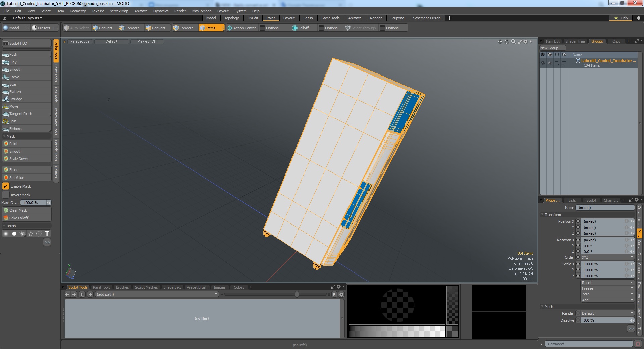
Task: Click the Items selection mode button
Action: (x=211, y=28)
